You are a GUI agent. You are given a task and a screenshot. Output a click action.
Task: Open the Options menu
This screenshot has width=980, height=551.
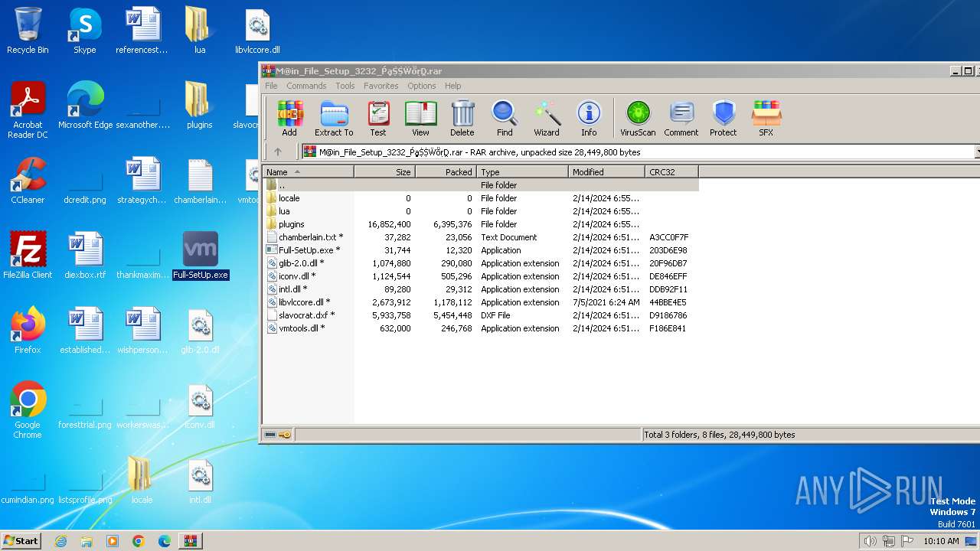[422, 86]
